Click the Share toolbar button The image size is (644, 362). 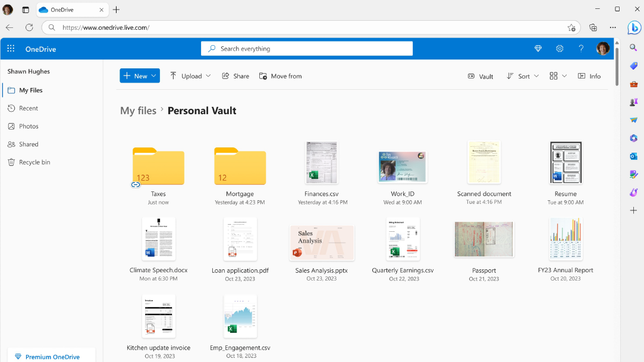(x=235, y=76)
